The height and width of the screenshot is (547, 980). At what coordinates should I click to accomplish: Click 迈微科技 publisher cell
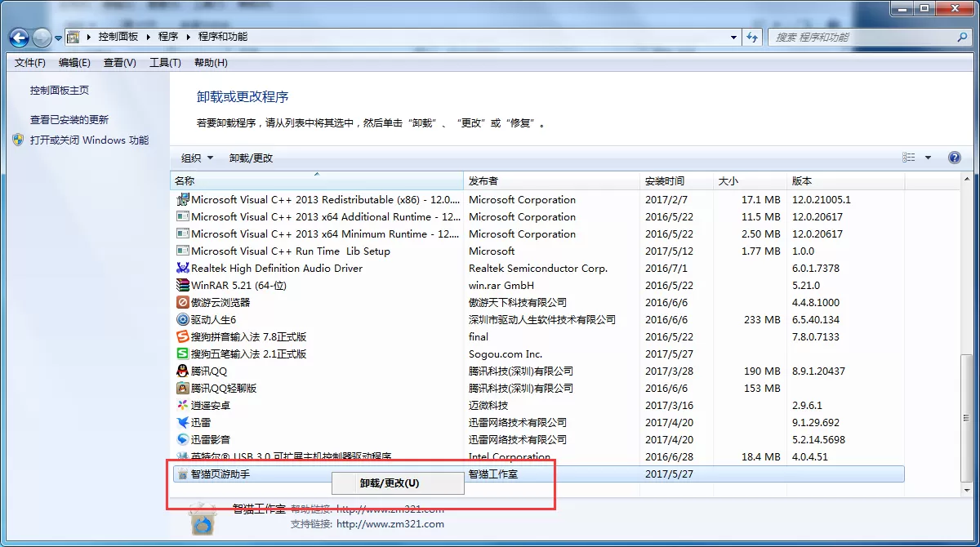(488, 405)
